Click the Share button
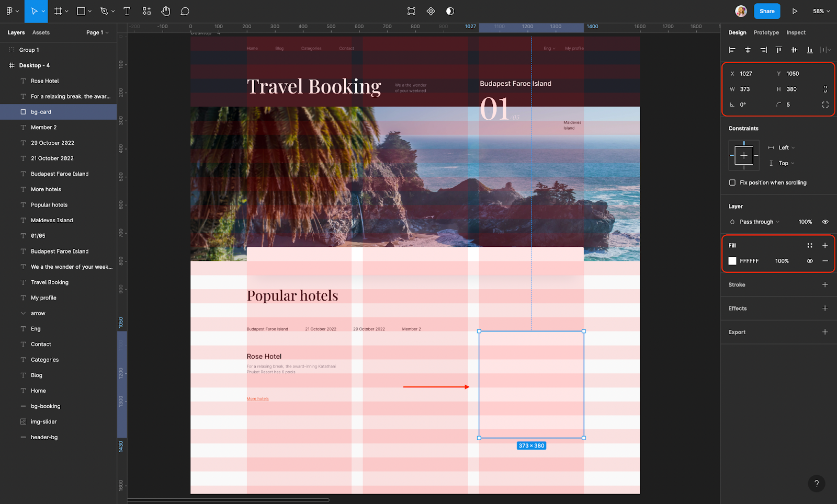Screen dimensions: 837x504 pyautogui.click(x=767, y=11)
